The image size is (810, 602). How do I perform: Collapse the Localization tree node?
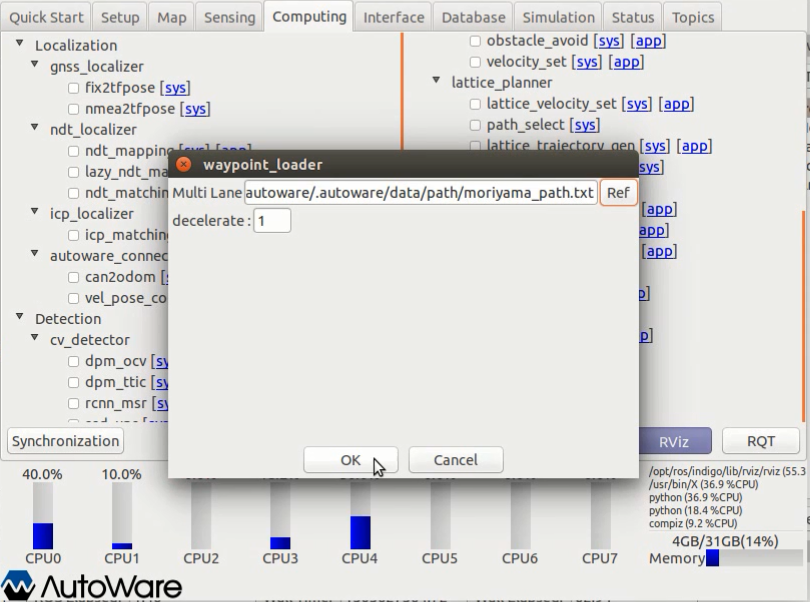[x=20, y=43]
